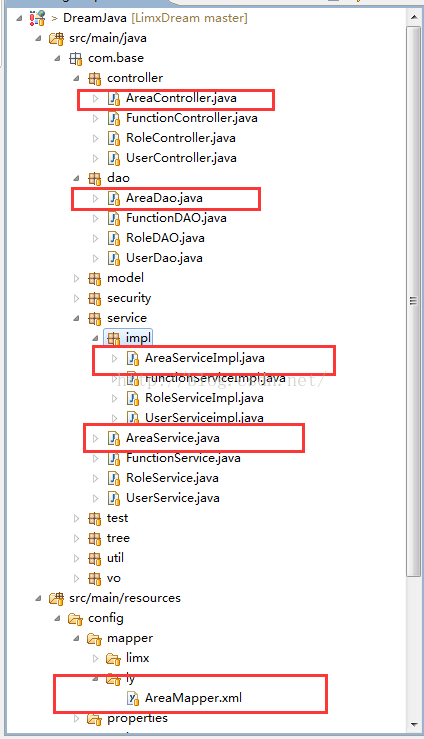This screenshot has width=424, height=739.
Task: Collapse the com.base package node
Action: point(57,58)
